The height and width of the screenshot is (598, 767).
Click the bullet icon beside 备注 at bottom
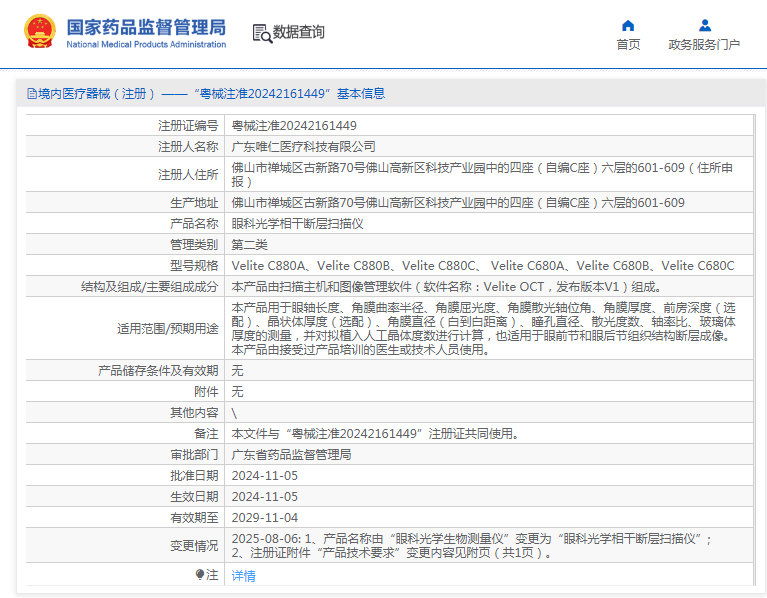pos(200,575)
